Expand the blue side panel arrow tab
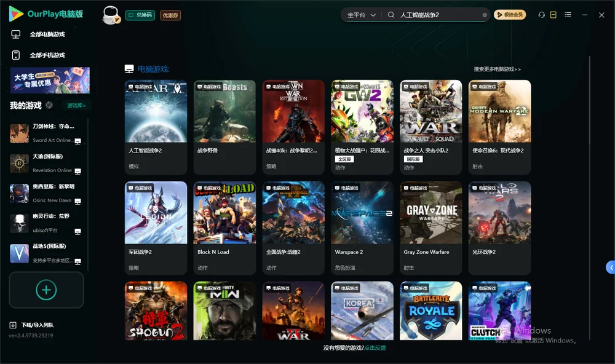The height and width of the screenshot is (364, 615). tap(611, 267)
